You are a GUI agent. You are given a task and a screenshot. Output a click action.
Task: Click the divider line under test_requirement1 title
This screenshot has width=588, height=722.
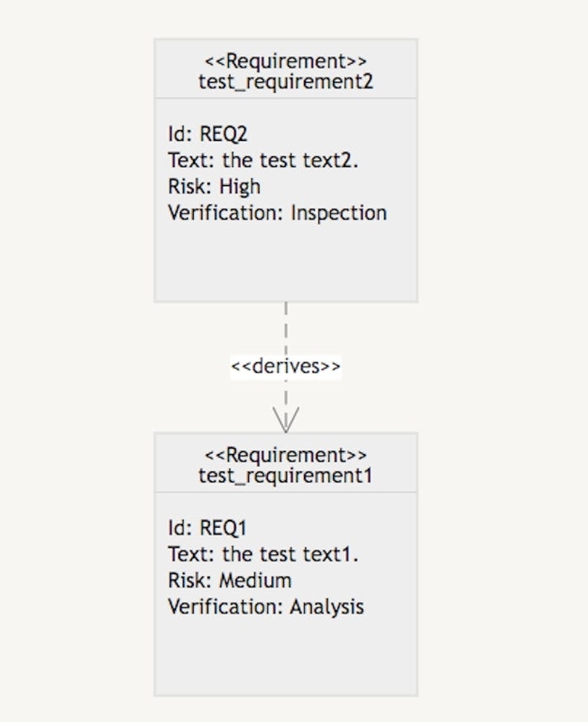(286, 492)
